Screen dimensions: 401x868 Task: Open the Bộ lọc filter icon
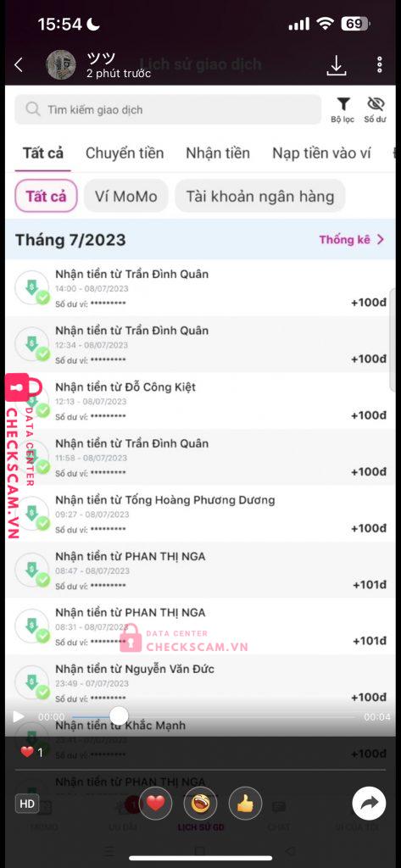pos(343,109)
